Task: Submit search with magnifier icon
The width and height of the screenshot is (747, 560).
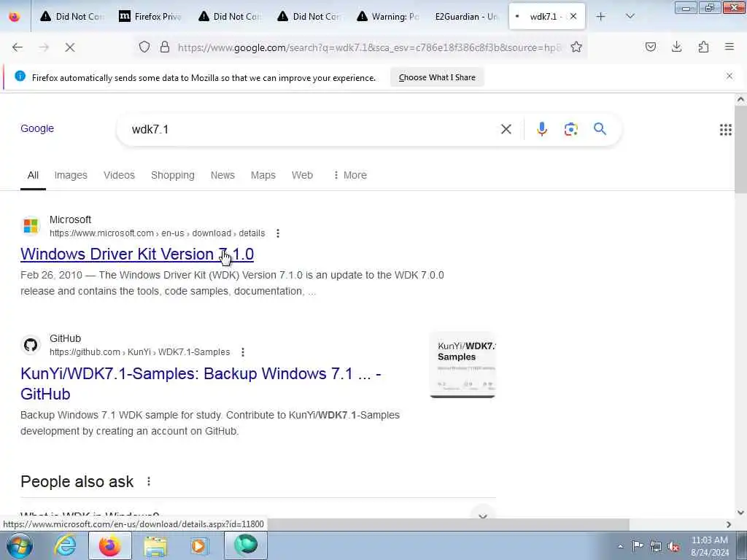Action: [x=600, y=128]
